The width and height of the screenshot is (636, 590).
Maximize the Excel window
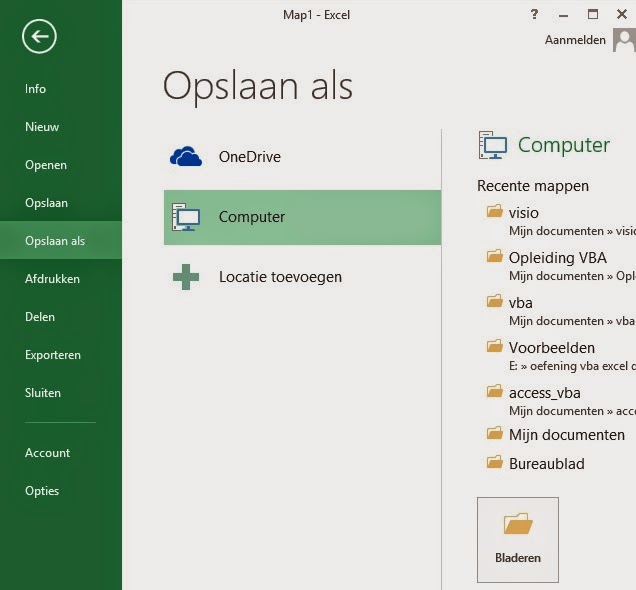click(593, 15)
